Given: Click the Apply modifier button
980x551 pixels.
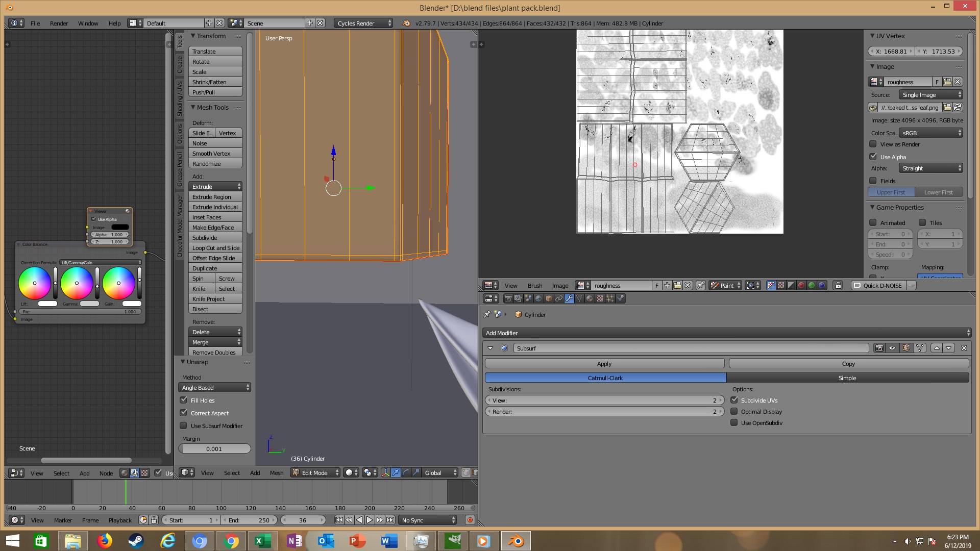Looking at the screenshot, I should point(604,364).
